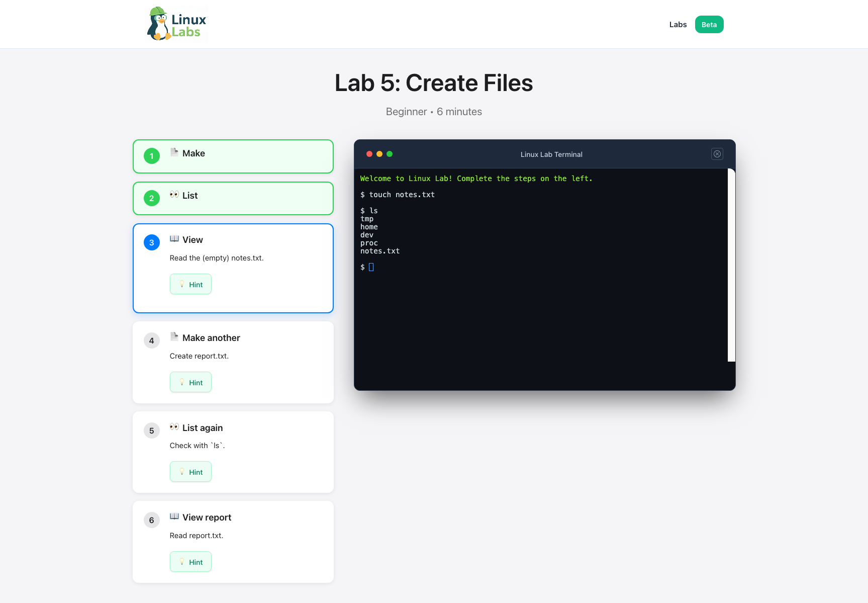
Task: Click the "proc" listing entry
Action: tap(369, 243)
